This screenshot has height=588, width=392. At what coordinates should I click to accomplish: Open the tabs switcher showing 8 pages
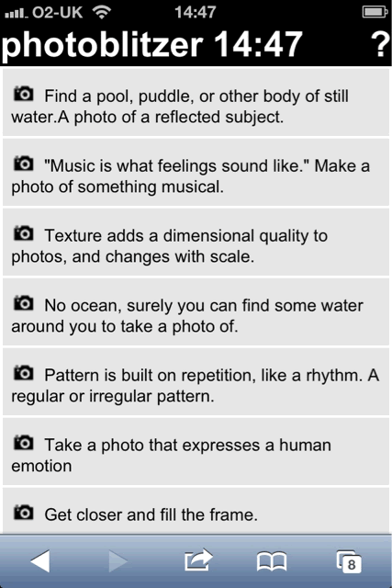click(349, 561)
